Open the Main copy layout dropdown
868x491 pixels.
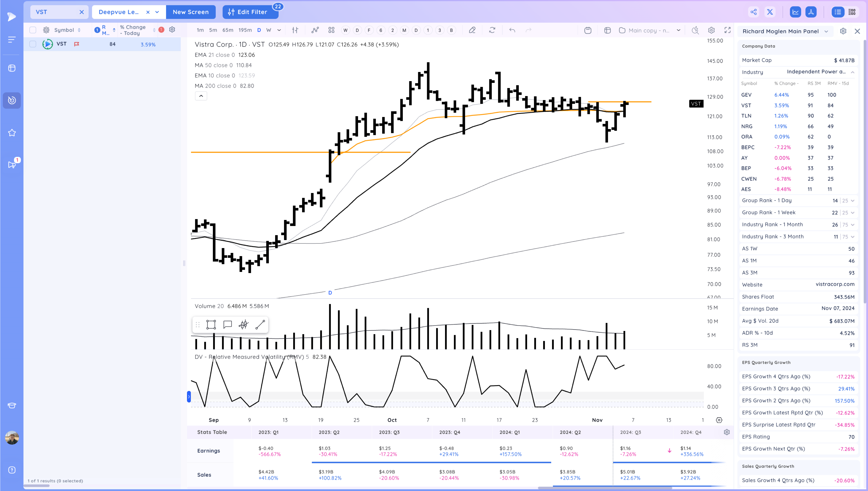tap(678, 30)
